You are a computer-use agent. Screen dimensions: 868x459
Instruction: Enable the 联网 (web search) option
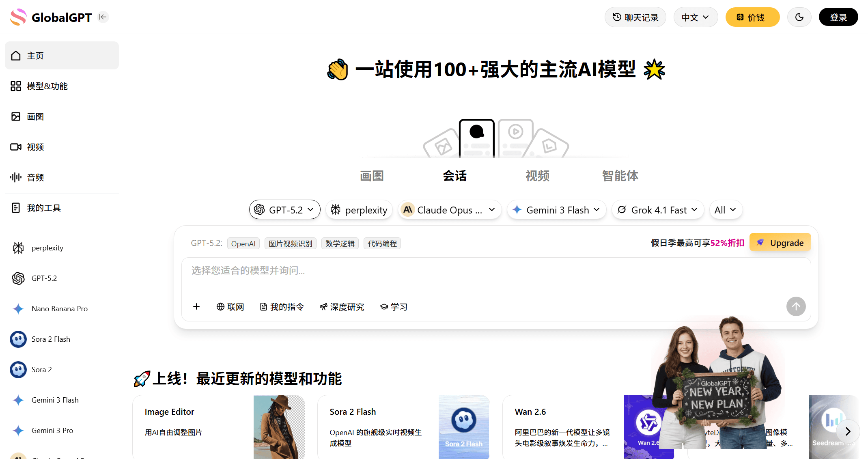pos(230,306)
